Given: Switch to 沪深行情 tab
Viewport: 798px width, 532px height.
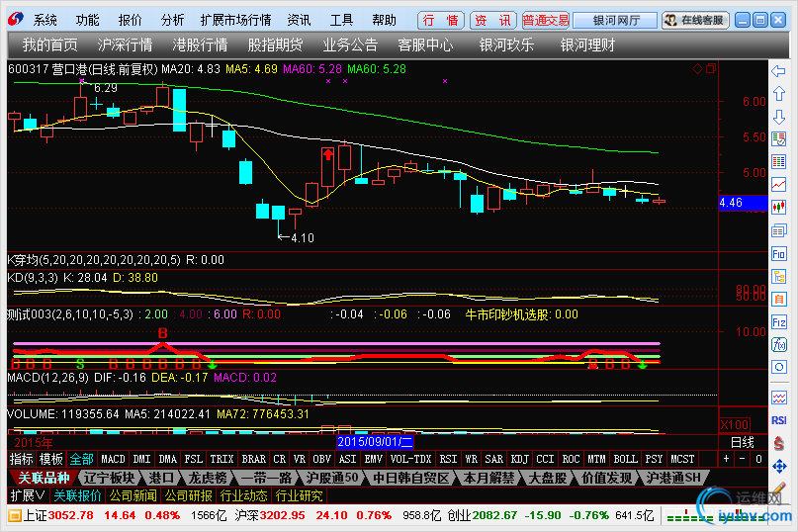Looking at the screenshot, I should click(x=126, y=44).
